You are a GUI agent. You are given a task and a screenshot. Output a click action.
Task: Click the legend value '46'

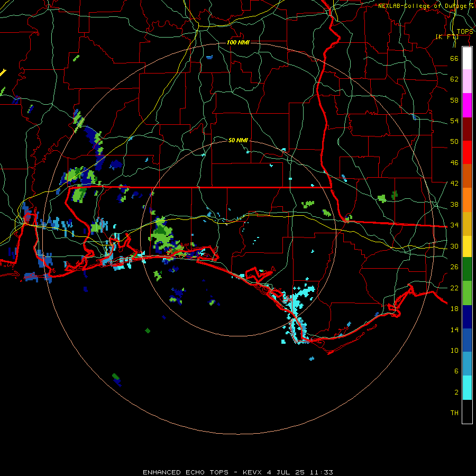pyautogui.click(x=454, y=163)
